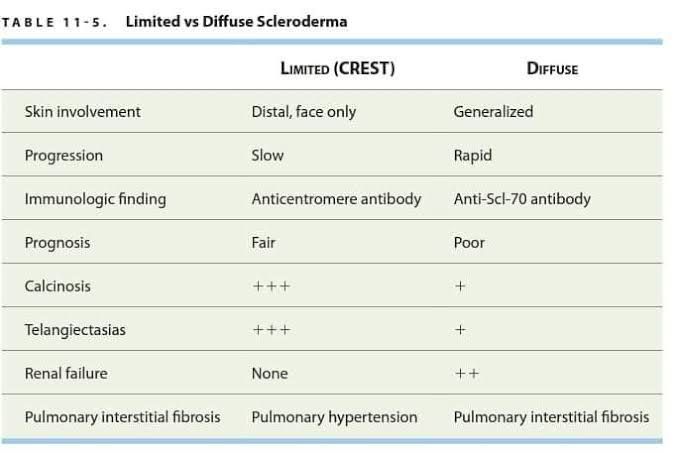This screenshot has height=453, width=677.
Task: Select the 'Diffuse' column header
Action: pos(552,69)
